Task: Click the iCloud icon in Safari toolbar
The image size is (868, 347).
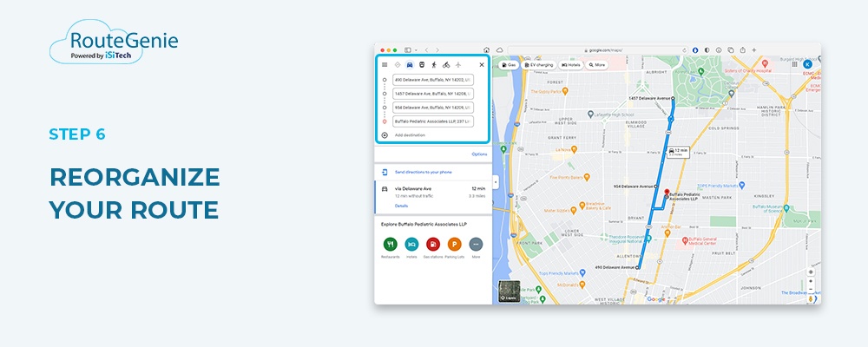Action: click(499, 49)
